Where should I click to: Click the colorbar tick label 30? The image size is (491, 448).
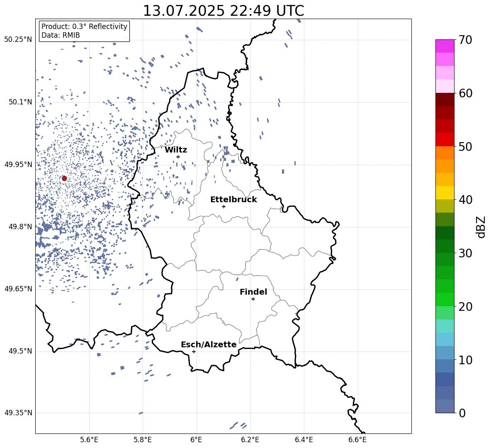point(465,253)
